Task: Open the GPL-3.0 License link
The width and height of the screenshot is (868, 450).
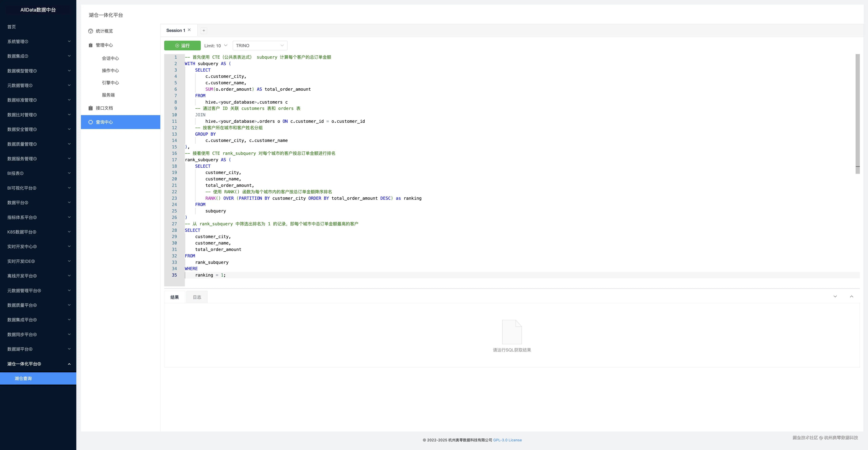Action: point(507,440)
